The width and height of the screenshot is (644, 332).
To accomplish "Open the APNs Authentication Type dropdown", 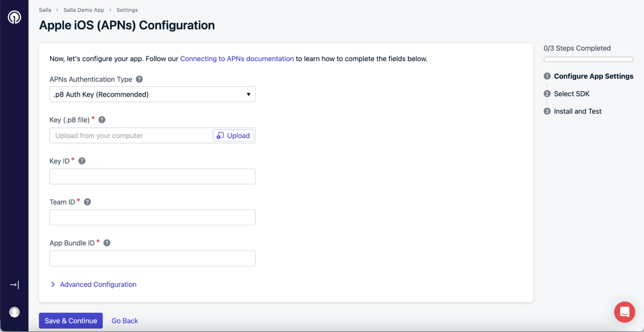I will pyautogui.click(x=152, y=94).
